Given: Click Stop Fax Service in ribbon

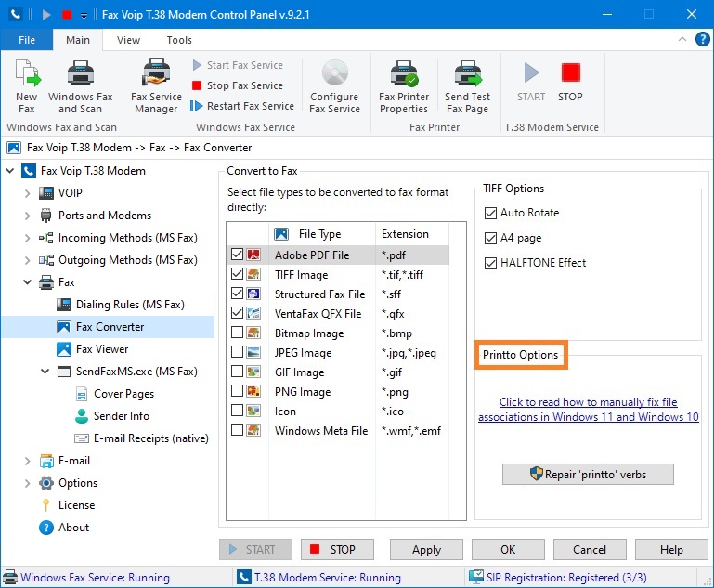Looking at the screenshot, I should tap(238, 85).
